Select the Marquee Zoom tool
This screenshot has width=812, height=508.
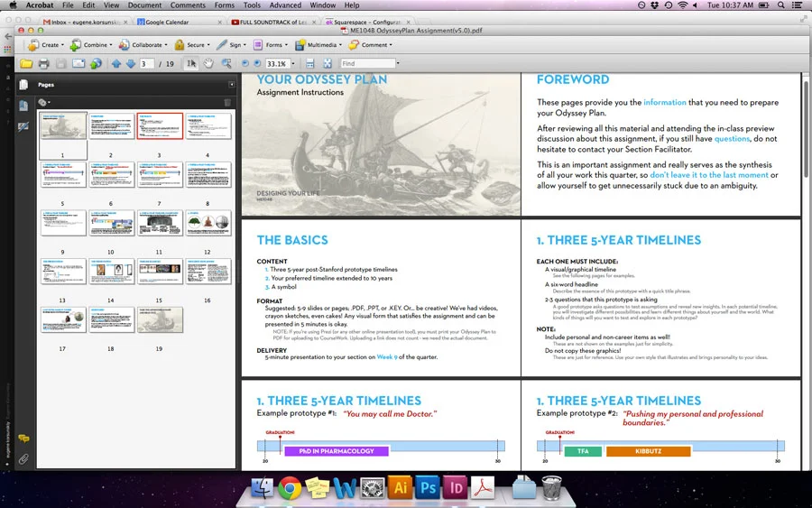(226, 64)
